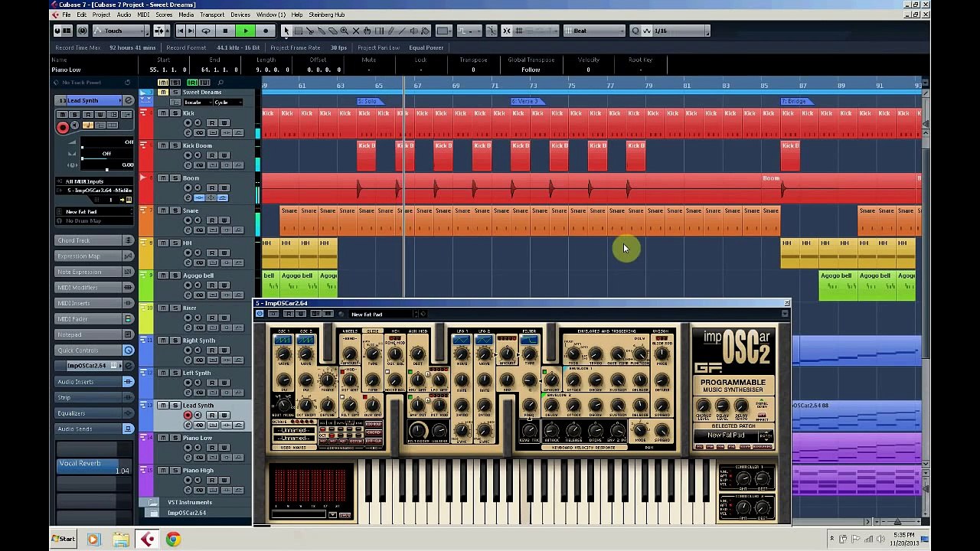Click the transport Record button

(x=266, y=31)
